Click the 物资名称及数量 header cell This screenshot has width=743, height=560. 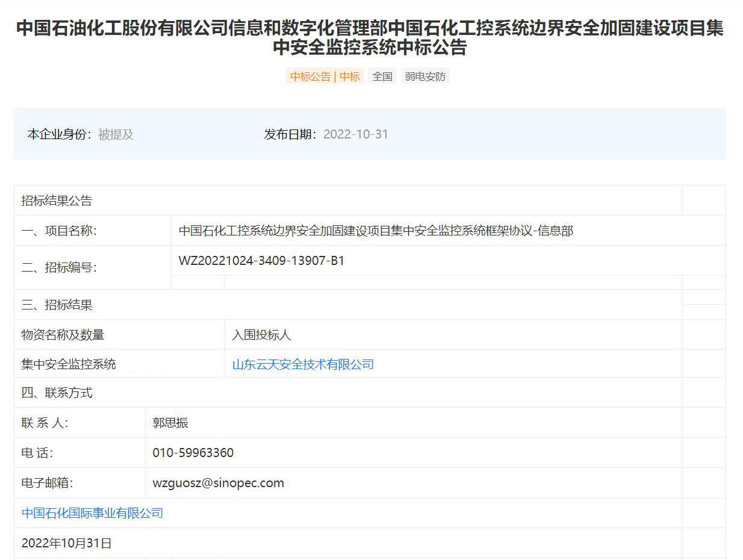click(x=119, y=335)
